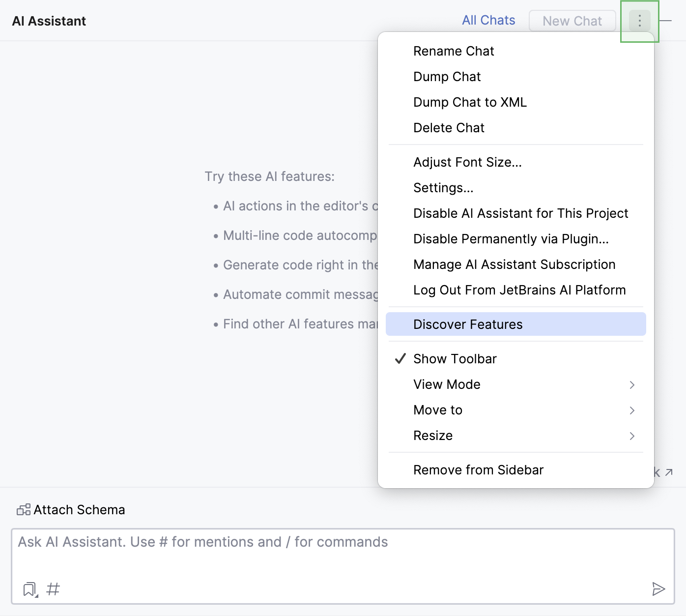Screen dimensions: 686x616
Task: Click 'Generate code right in the' feature text
Action: (300, 265)
